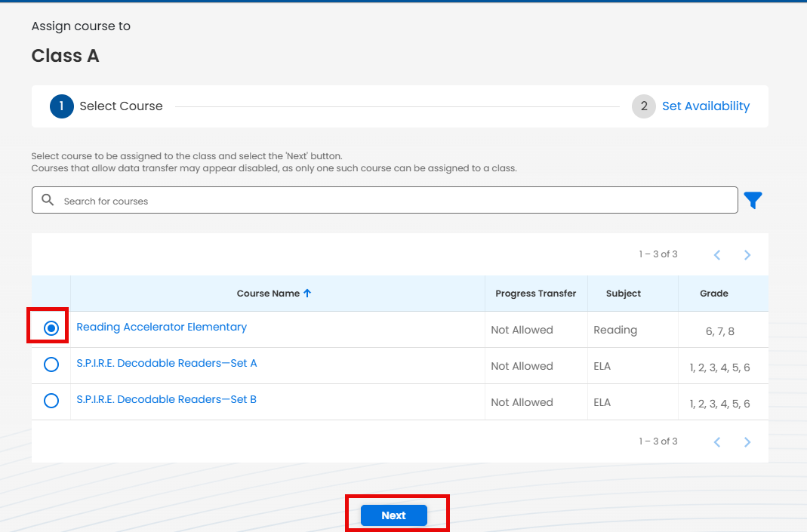This screenshot has height=532, width=807.
Task: Open S.P.I.R.E. Decodable Readers—Set B link
Action: pyautogui.click(x=166, y=399)
